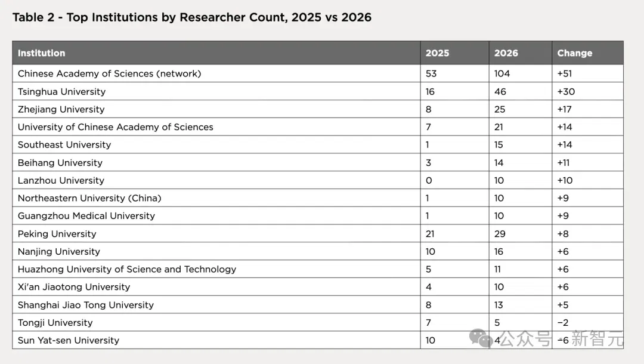Click Southeast University's 2026 value '15'
Image resolution: width=644 pixels, height=364 pixels.
pyautogui.click(x=499, y=144)
